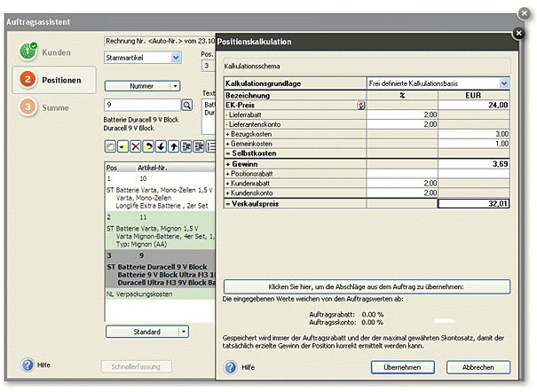Screen dimensions: 537x392
Task: Click Bezugskosten EUR value 3,00
Action: 474,134
